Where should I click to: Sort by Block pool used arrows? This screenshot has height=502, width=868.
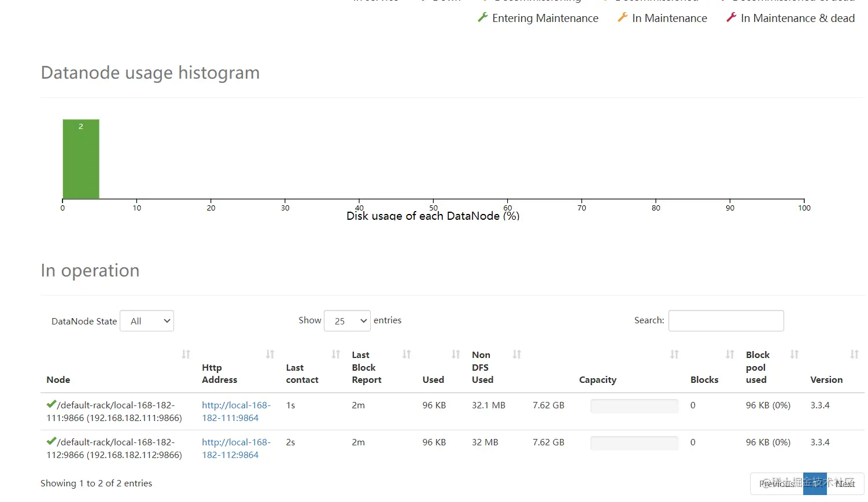795,354
